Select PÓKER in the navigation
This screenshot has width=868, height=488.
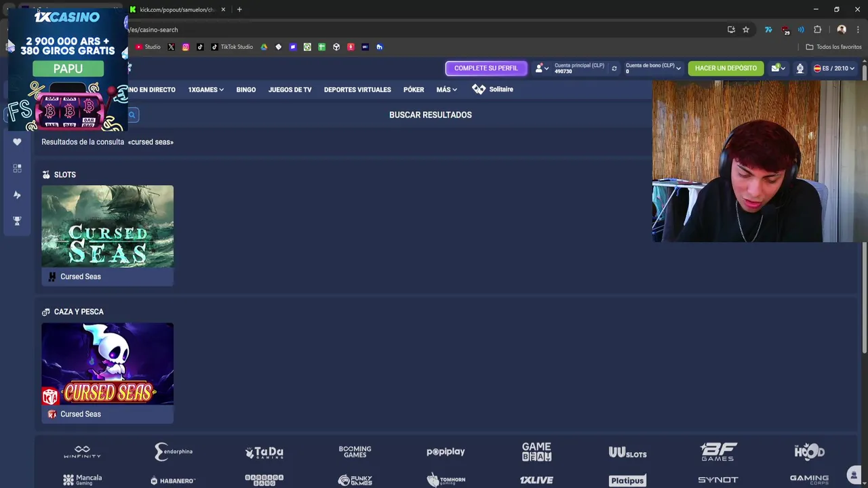pos(414,89)
